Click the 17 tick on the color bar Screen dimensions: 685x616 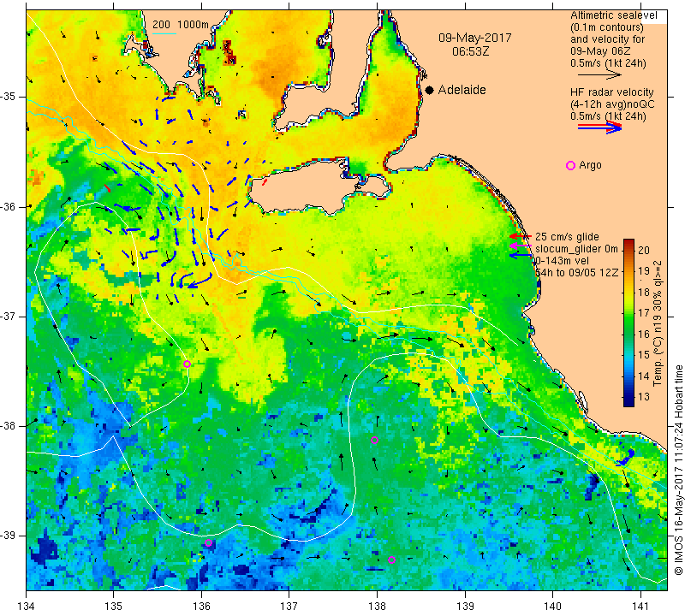(644, 312)
